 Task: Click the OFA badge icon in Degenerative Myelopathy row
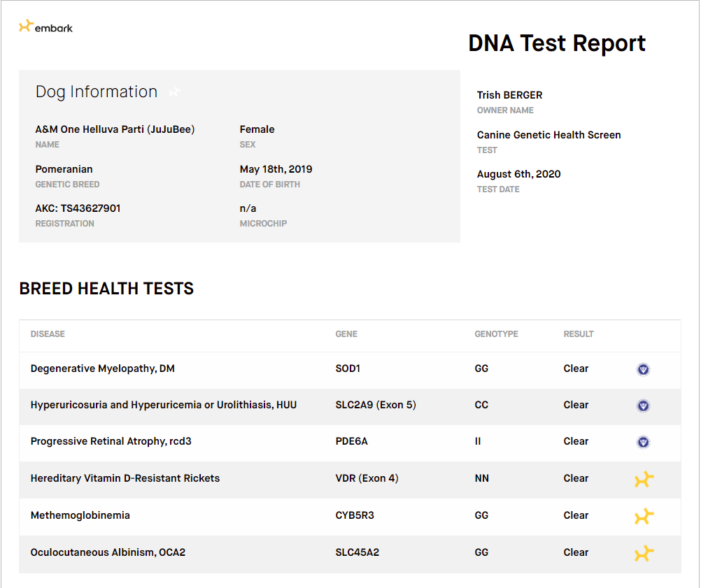tap(643, 369)
